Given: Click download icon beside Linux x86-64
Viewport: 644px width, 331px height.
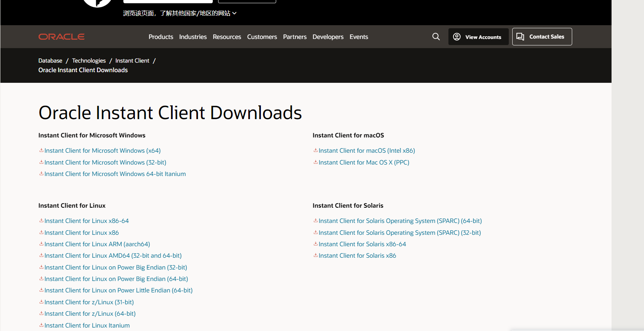Looking at the screenshot, I should click(41, 221).
